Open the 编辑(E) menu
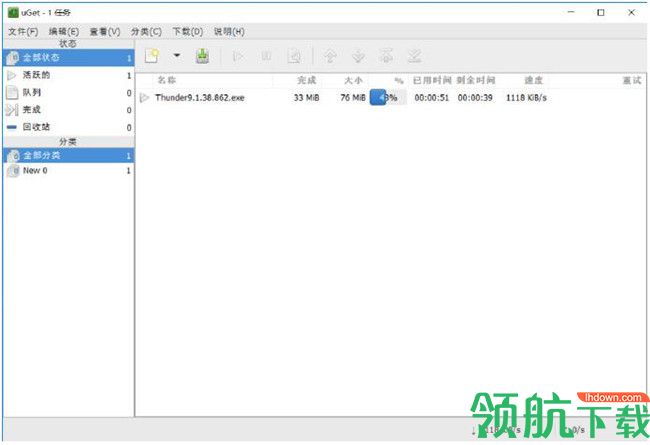The height and width of the screenshot is (445, 650). (64, 32)
